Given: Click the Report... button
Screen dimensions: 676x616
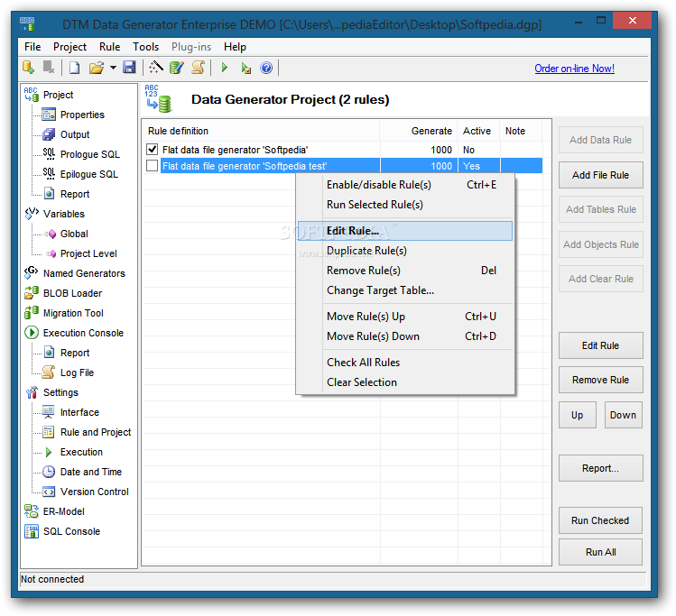Looking at the screenshot, I should click(600, 468).
